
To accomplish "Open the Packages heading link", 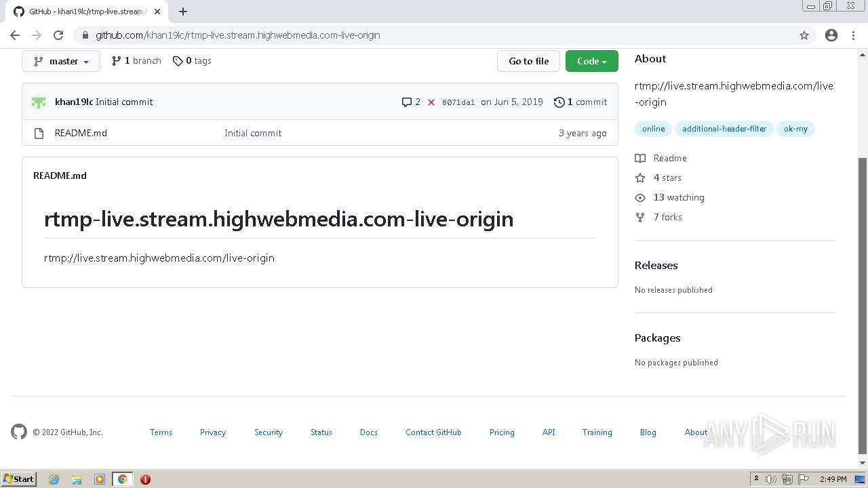I will pyautogui.click(x=657, y=338).
